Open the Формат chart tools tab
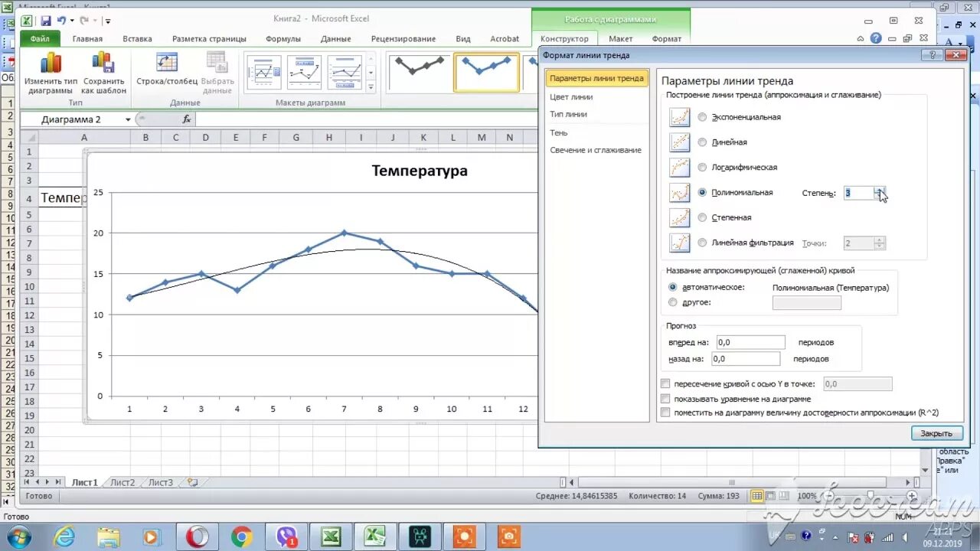Viewport: 980px width, 551px height. click(667, 38)
